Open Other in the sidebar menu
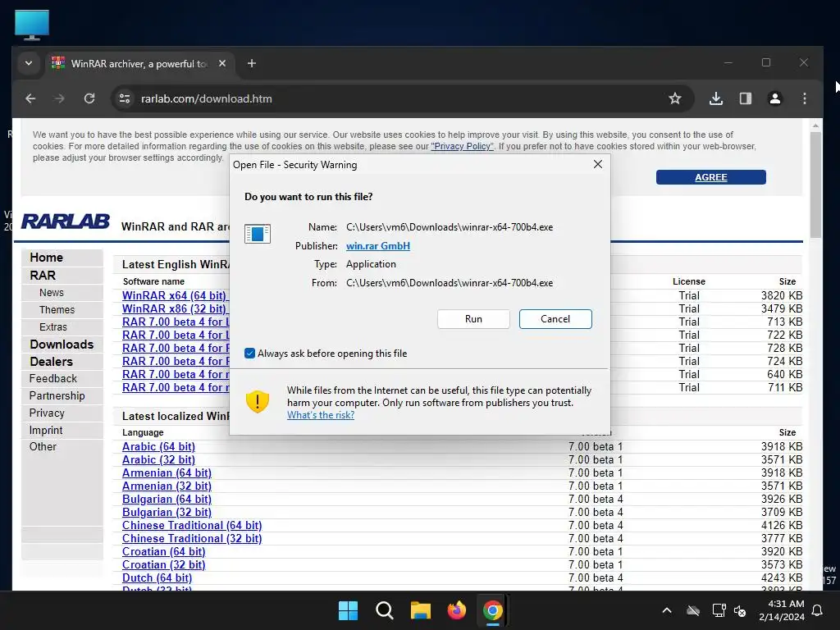This screenshot has width=840, height=630. tap(43, 447)
